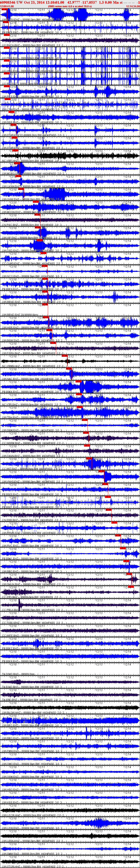Click the '(RMS noise over 6.0 s scaled 20.0 x)' note

click(x=70, y=6)
